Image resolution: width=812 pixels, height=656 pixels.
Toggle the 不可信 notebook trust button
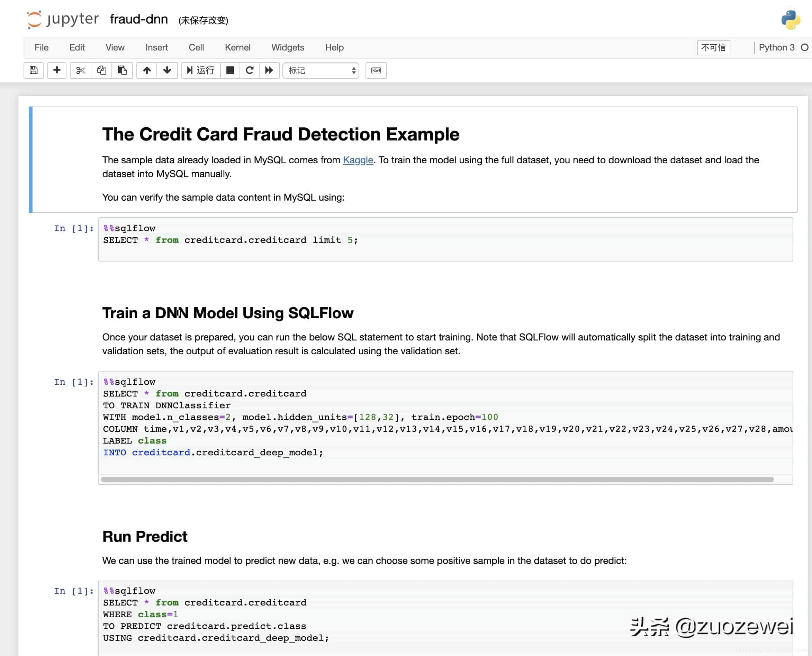pos(713,48)
